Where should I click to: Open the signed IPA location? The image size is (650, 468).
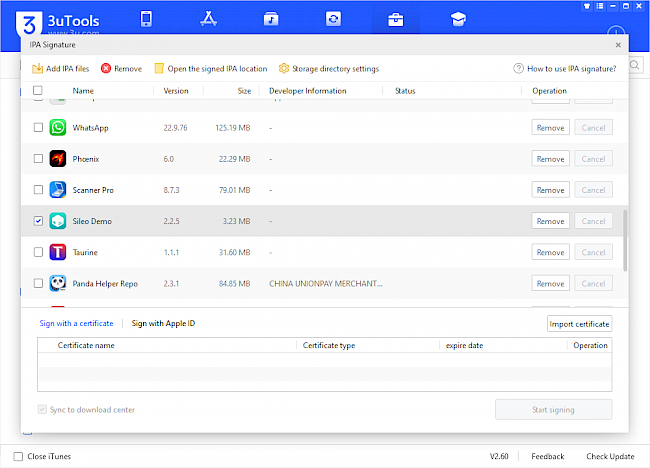[211, 68]
